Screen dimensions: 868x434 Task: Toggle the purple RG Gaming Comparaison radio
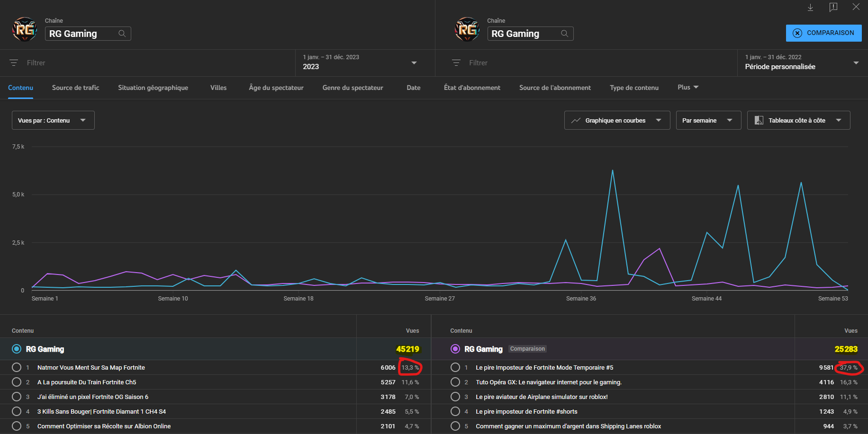pyautogui.click(x=455, y=349)
